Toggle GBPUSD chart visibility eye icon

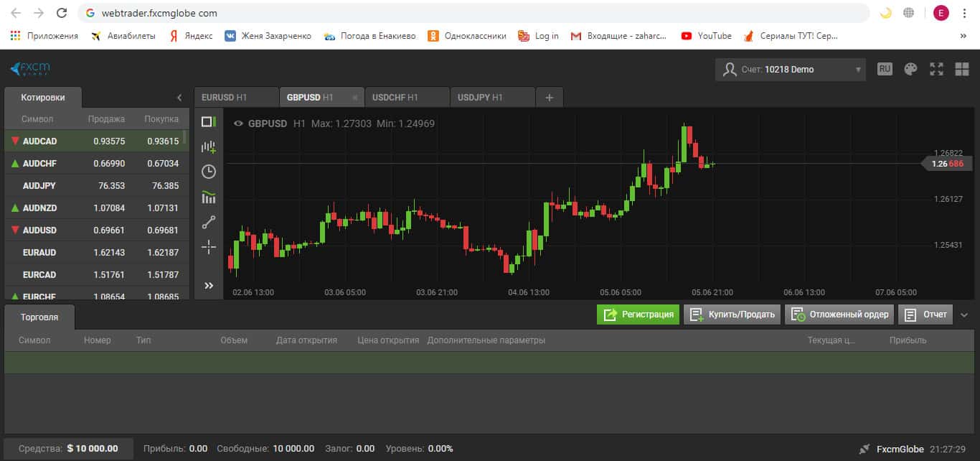coord(239,124)
